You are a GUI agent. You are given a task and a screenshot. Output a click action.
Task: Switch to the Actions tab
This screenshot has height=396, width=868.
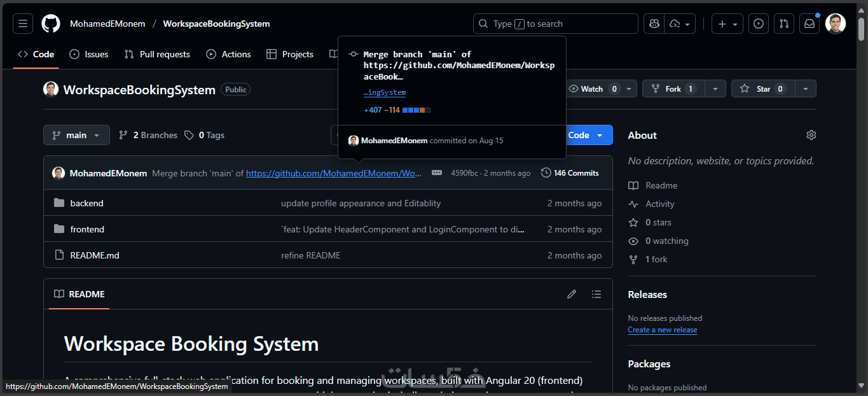point(229,54)
